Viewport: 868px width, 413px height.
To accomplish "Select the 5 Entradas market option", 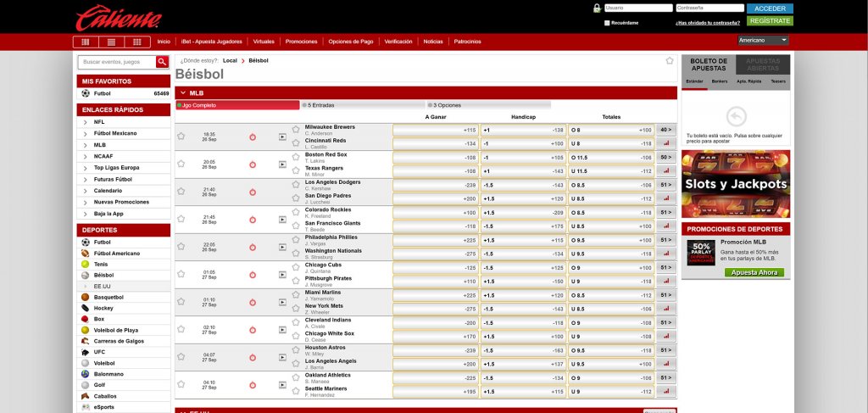I will 363,105.
